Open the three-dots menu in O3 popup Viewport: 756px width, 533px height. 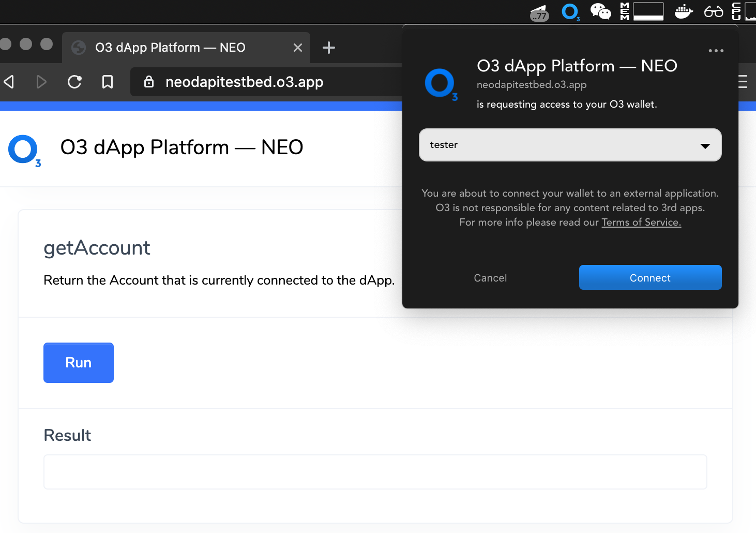tap(716, 51)
